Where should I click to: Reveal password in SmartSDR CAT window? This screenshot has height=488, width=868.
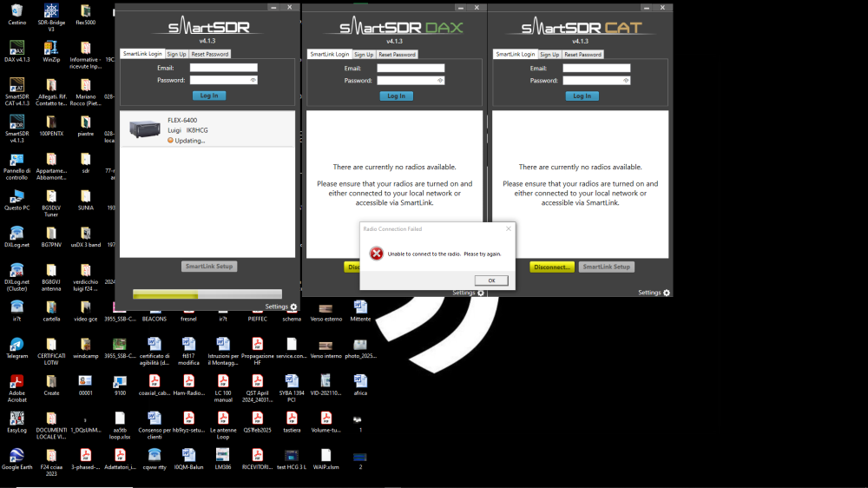point(626,81)
